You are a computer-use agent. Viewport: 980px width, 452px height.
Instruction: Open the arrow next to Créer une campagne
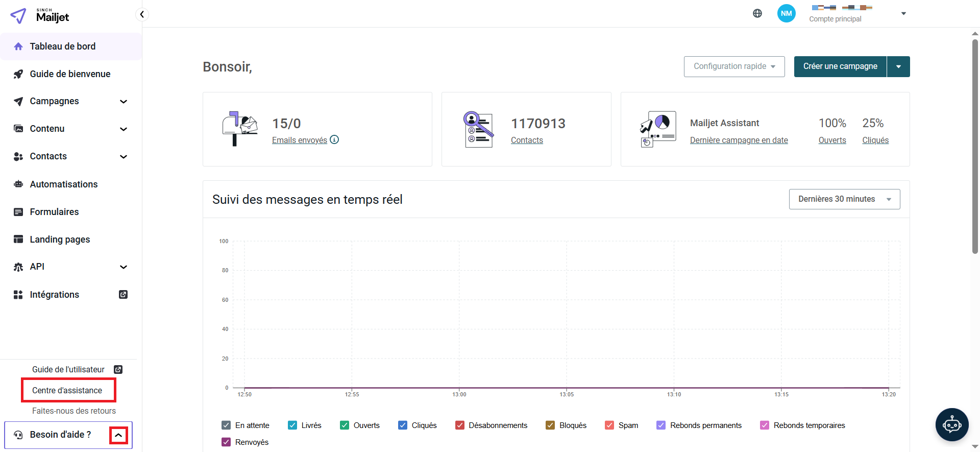click(898, 66)
